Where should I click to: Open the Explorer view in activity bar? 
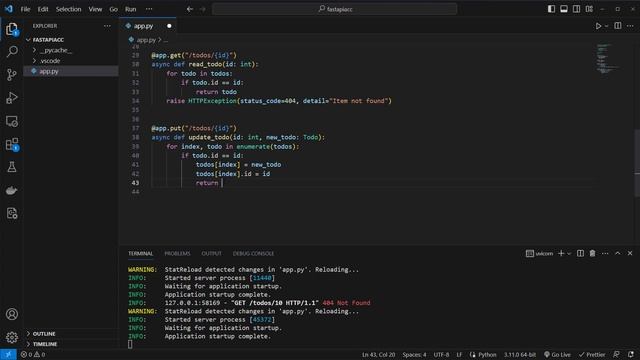12,29
